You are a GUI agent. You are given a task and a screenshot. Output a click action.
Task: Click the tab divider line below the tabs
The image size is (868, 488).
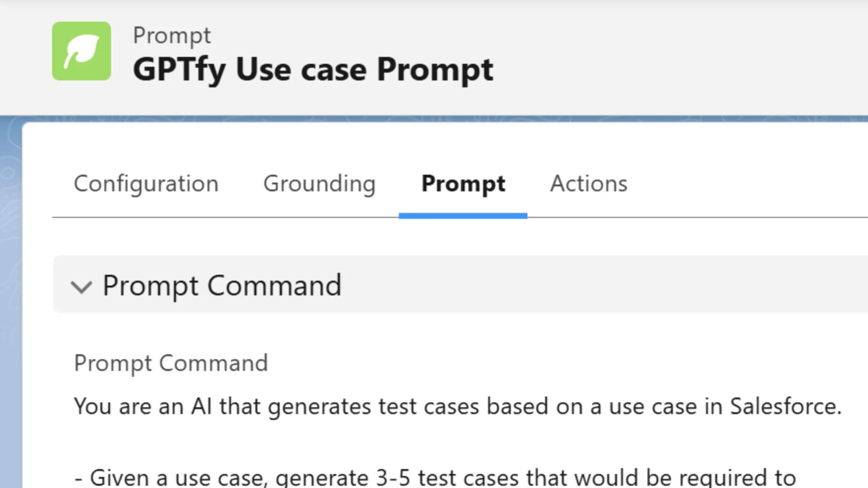254,216
